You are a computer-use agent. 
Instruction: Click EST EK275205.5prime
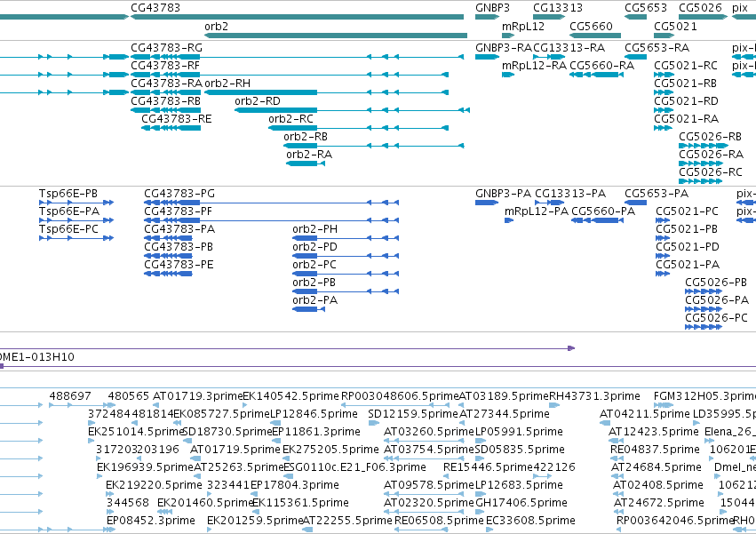click(x=330, y=450)
